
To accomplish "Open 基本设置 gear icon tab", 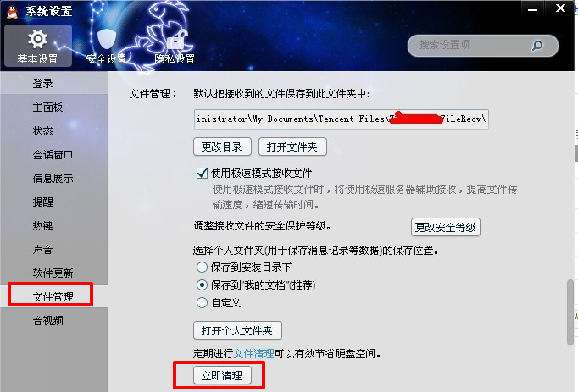I will (x=38, y=46).
